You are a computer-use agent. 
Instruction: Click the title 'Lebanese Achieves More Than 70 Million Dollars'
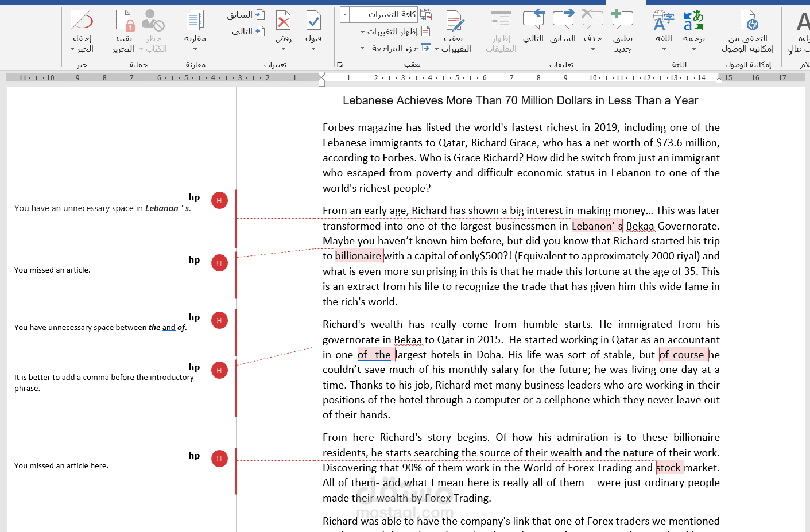pos(521,100)
